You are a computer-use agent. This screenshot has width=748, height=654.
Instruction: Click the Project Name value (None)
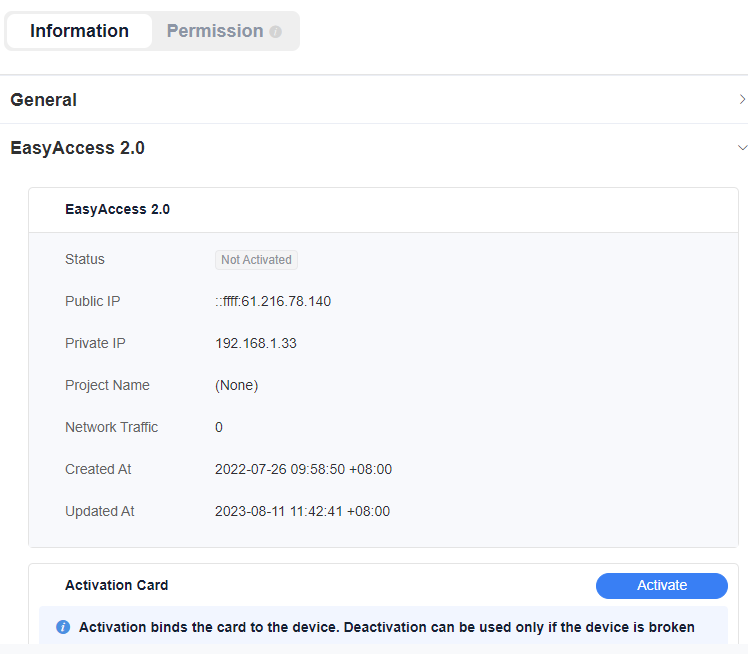[x=237, y=385]
